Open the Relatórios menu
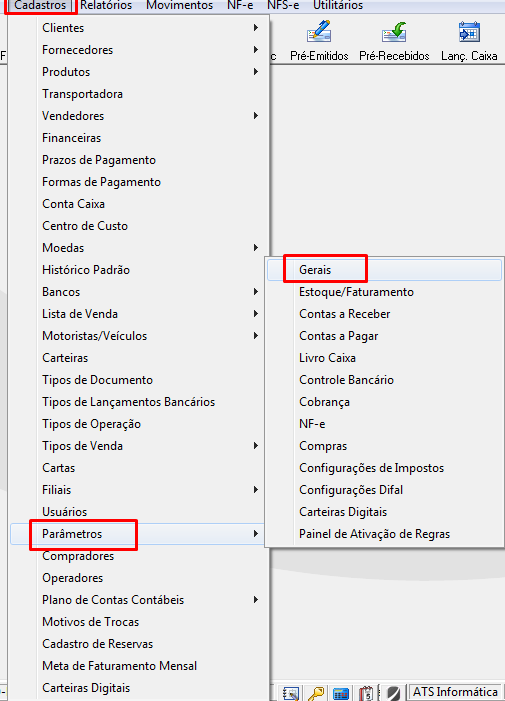The width and height of the screenshot is (505, 701). 106,5
